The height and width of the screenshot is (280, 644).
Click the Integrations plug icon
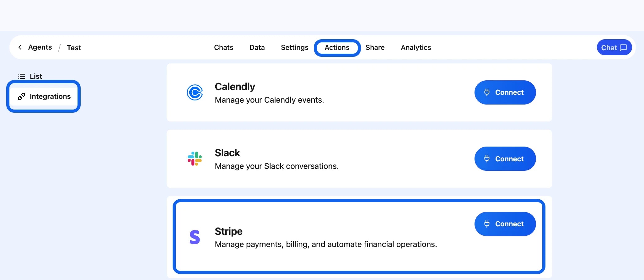pyautogui.click(x=21, y=97)
